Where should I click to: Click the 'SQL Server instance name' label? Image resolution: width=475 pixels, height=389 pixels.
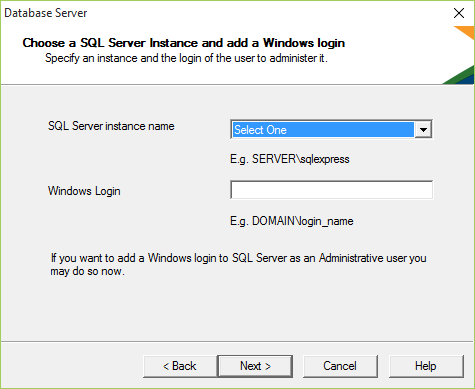111,126
